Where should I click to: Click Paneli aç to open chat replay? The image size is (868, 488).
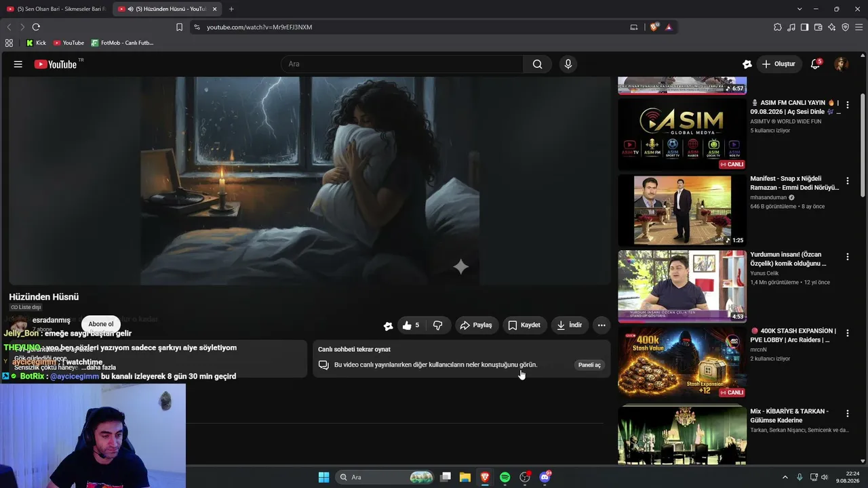(589, 365)
